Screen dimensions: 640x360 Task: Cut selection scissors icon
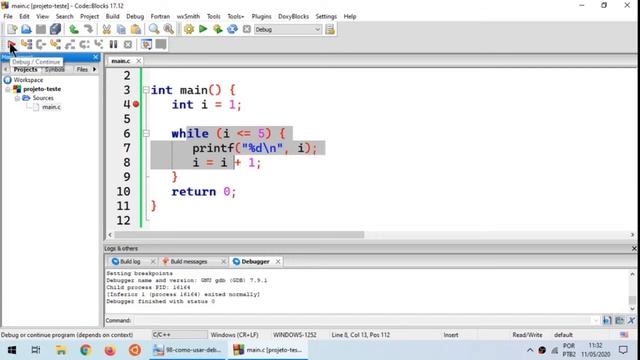107,29
